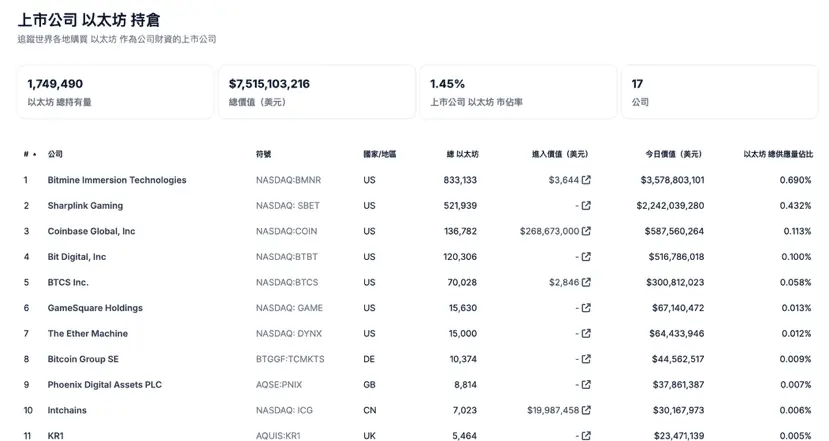This screenshot has height=441, width=829.
Task: Click ticker BTGGF:TCMKTS
Action: [x=290, y=359]
